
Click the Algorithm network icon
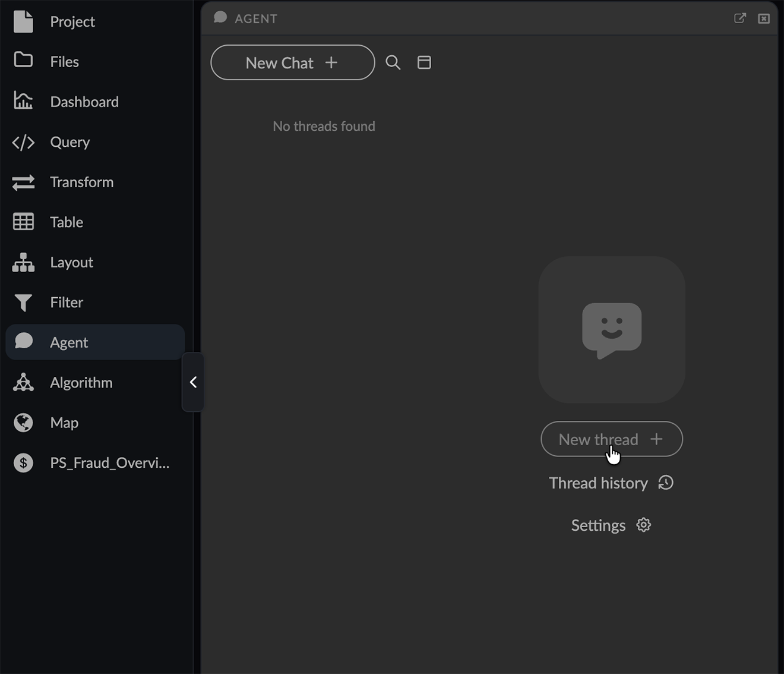tap(23, 382)
